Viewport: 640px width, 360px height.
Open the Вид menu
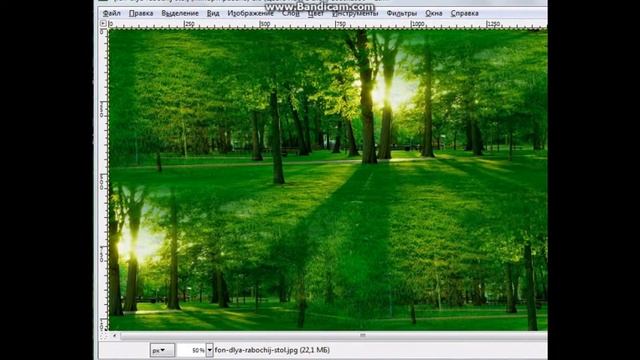point(213,13)
